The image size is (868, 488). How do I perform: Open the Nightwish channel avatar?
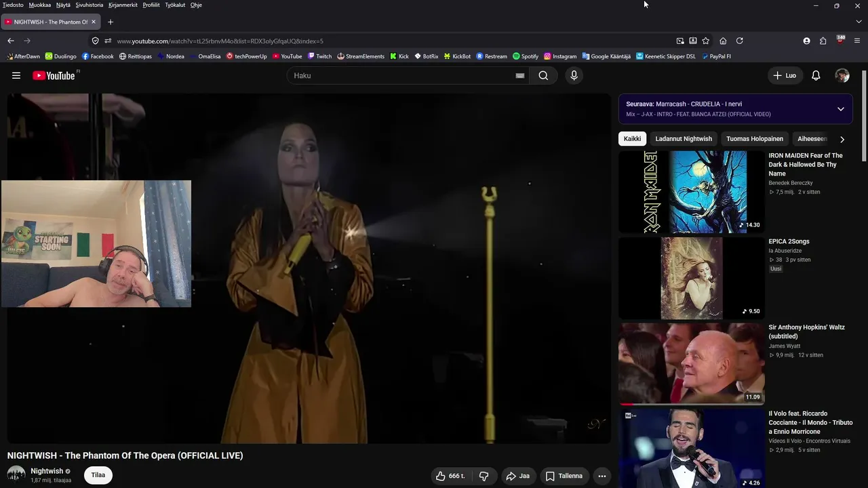16,474
